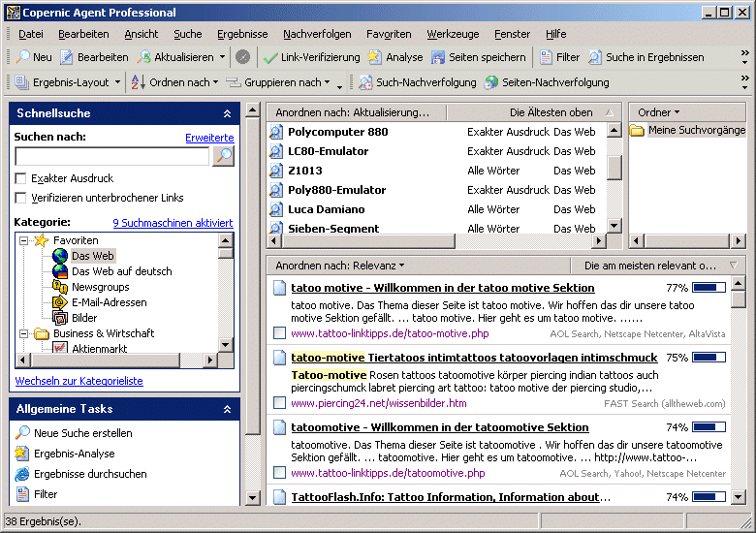Click the Schnellsuche magnifier search button
The height and width of the screenshot is (533, 756).
[x=224, y=156]
